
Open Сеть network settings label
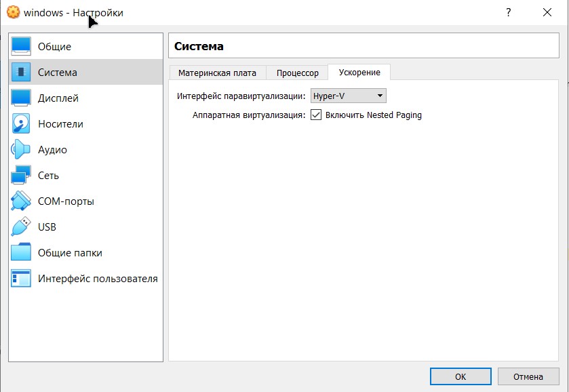[x=48, y=175]
